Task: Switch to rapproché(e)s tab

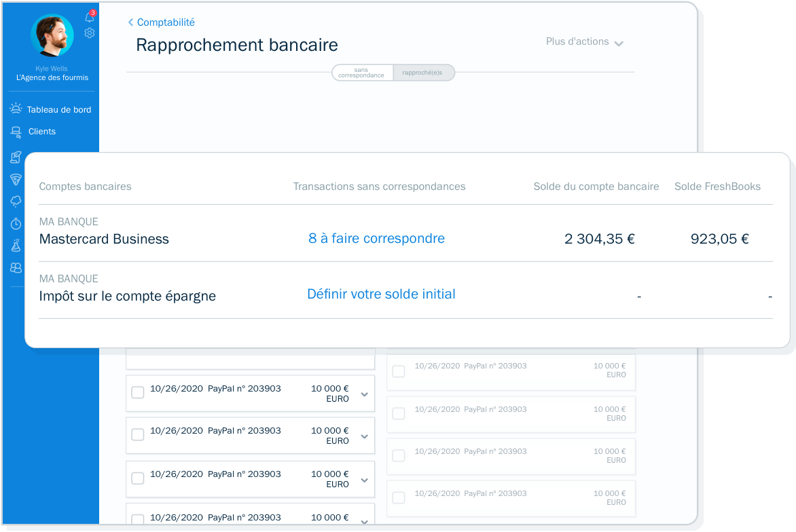Action: click(x=423, y=73)
